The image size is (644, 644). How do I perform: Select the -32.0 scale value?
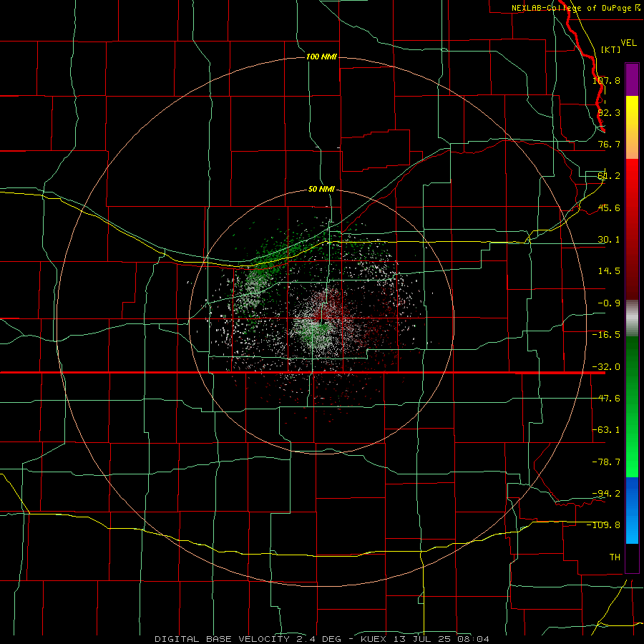tap(606, 367)
